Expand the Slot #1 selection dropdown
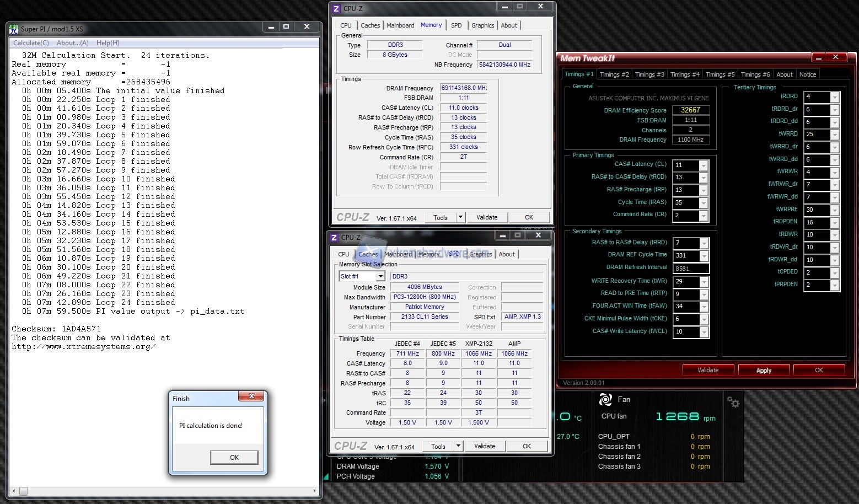Screen dimensions: 859x504 coord(380,276)
